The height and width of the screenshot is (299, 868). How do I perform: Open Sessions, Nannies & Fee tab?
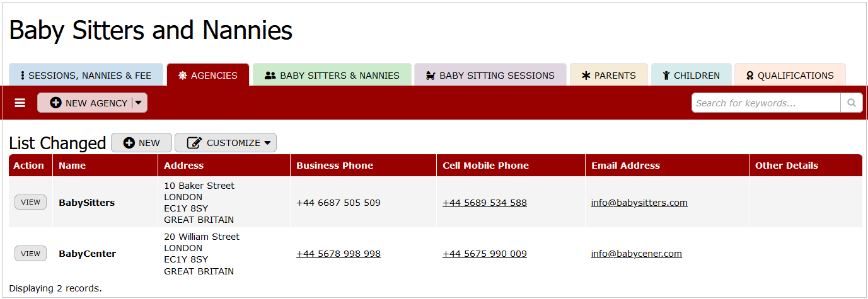click(x=86, y=76)
